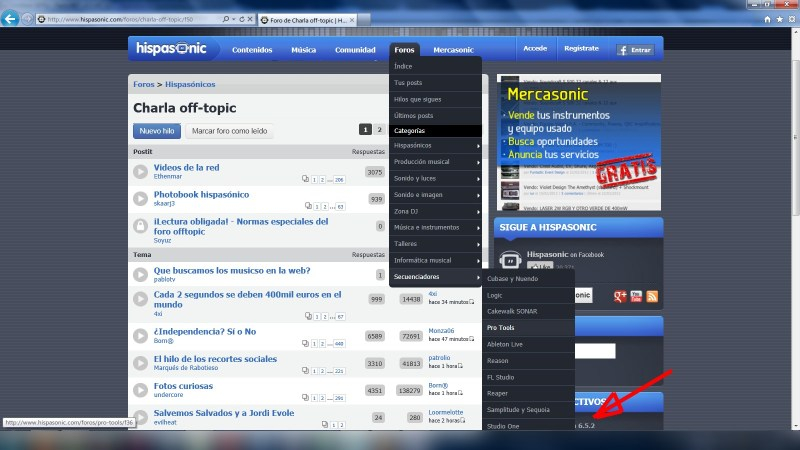Click the Mercasonic banner ad
Image resolution: width=800 pixels, height=450 pixels.
click(579, 142)
